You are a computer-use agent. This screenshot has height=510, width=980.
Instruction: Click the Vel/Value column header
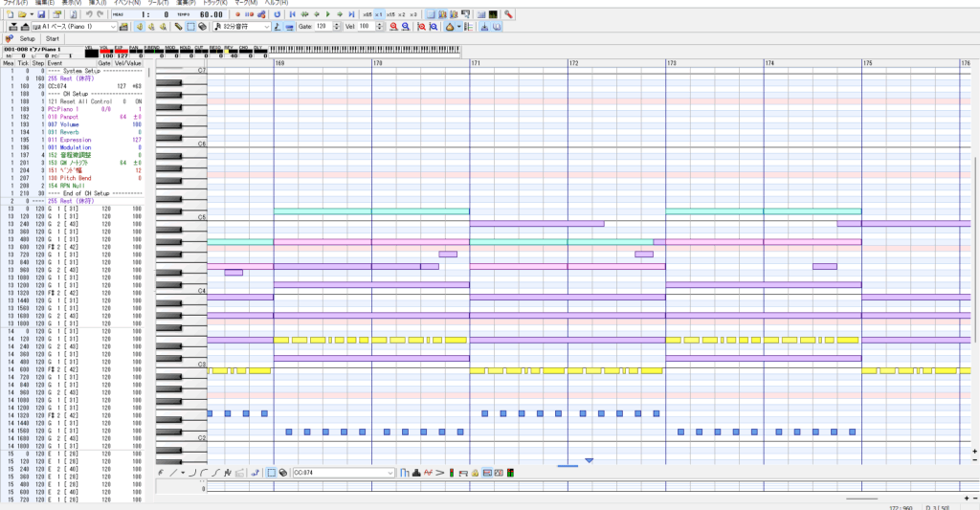pyautogui.click(x=128, y=63)
